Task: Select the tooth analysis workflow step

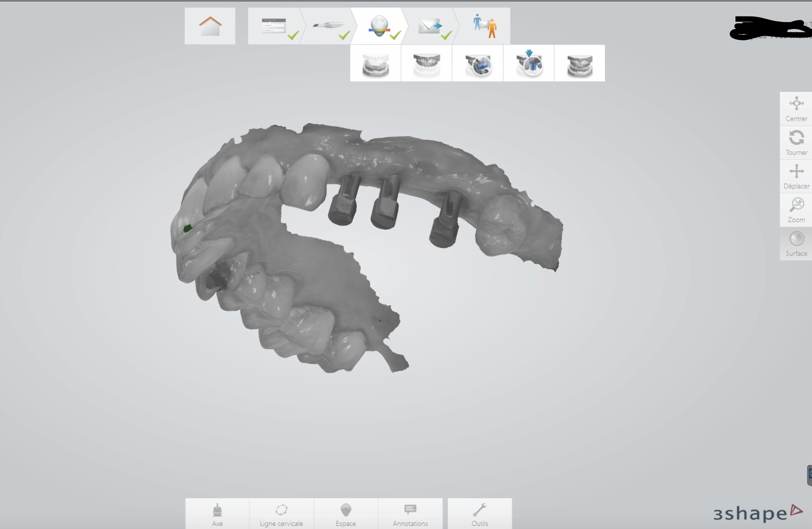Action: click(379, 26)
